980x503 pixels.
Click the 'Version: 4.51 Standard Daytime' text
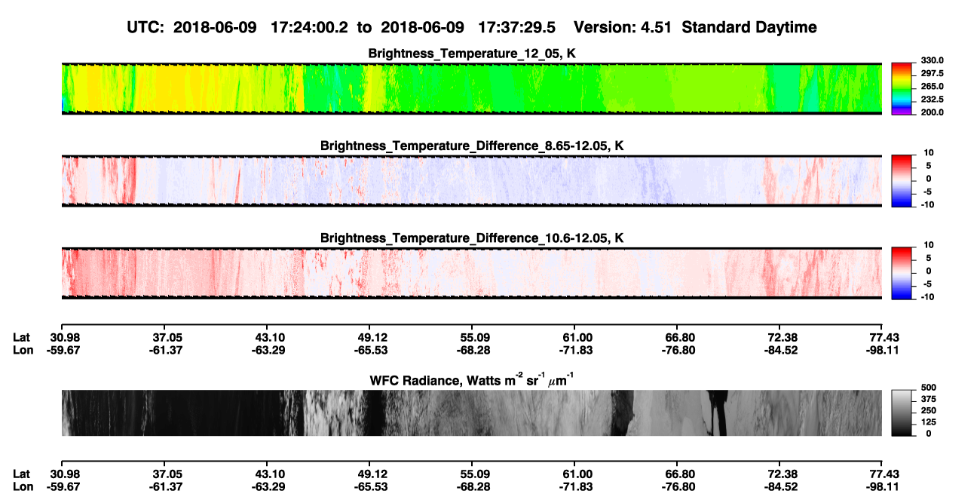pos(695,27)
